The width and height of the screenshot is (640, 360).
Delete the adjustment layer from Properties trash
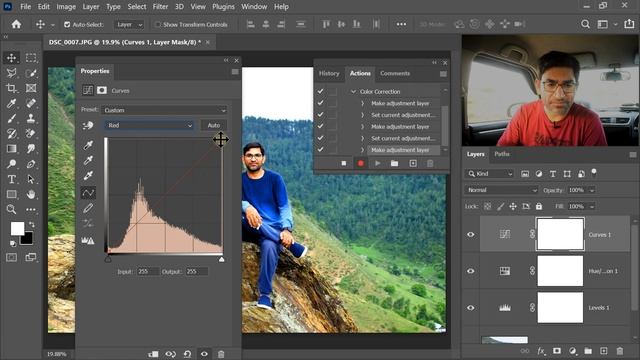[221, 354]
